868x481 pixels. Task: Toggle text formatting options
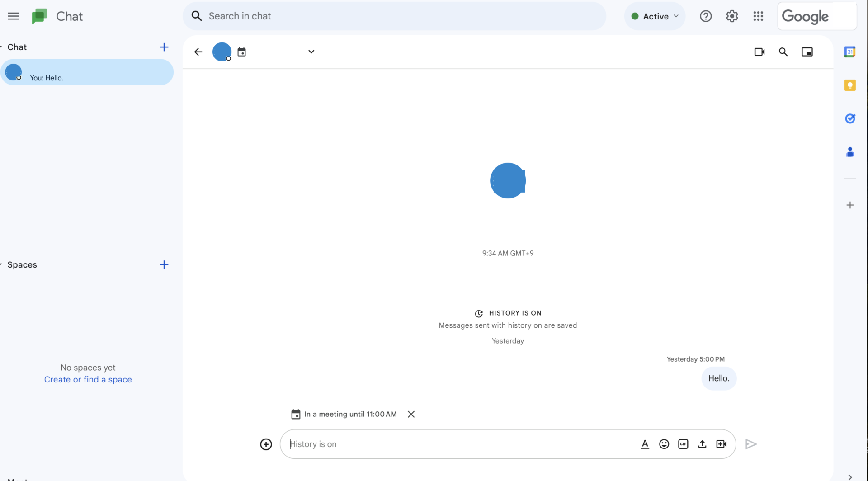[x=645, y=444]
